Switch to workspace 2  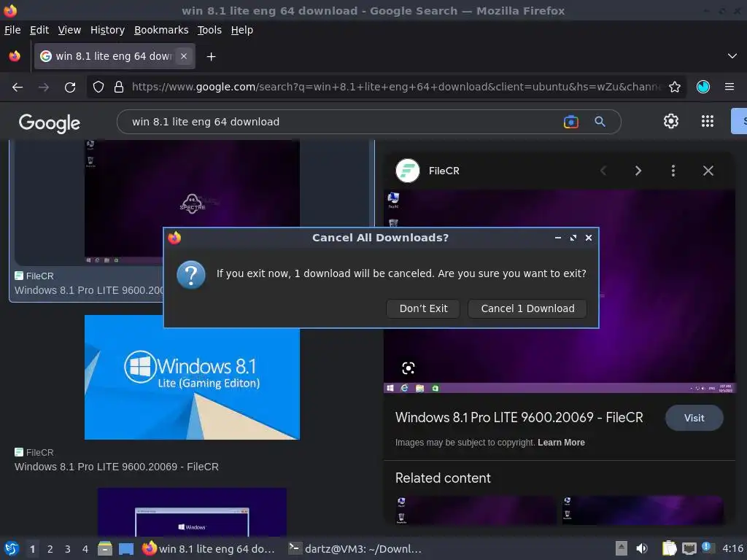[x=50, y=549]
